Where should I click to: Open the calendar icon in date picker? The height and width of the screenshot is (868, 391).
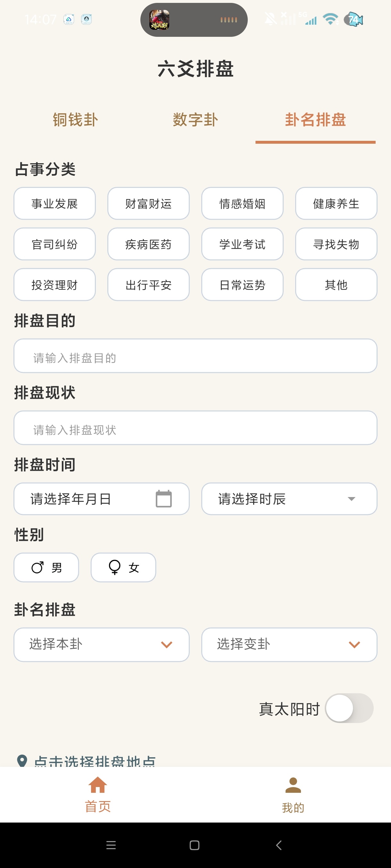pyautogui.click(x=164, y=499)
